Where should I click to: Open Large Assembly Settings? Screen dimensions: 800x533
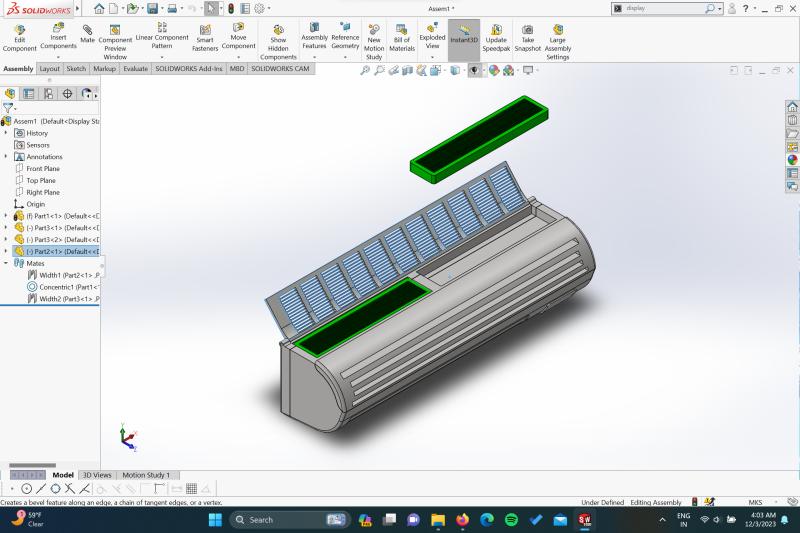[557, 38]
